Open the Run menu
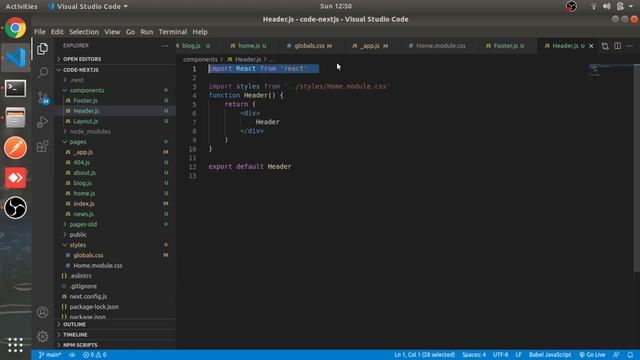640x360 pixels. [x=147, y=32]
